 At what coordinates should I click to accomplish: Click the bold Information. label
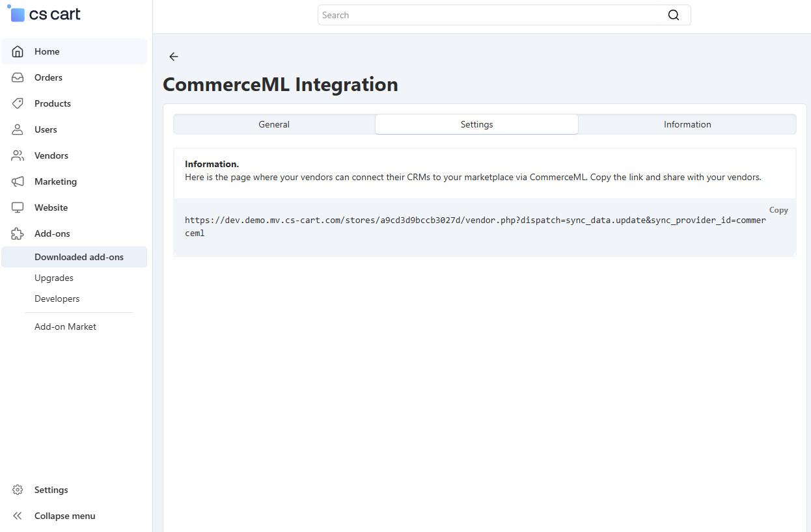point(212,164)
